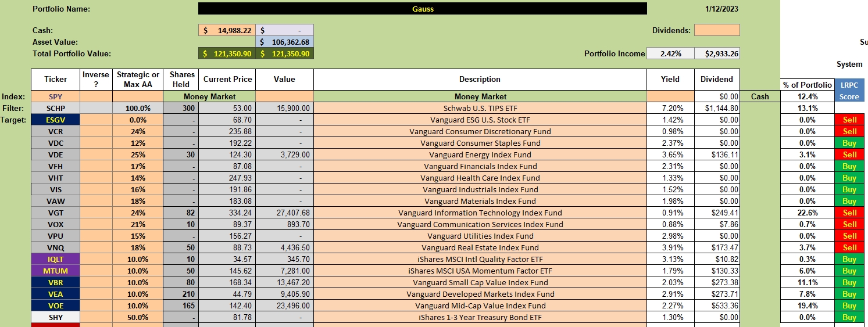Image resolution: width=868 pixels, height=327 pixels.
Task: Click the SCHP yield 7.20% cell
Action: [x=670, y=108]
